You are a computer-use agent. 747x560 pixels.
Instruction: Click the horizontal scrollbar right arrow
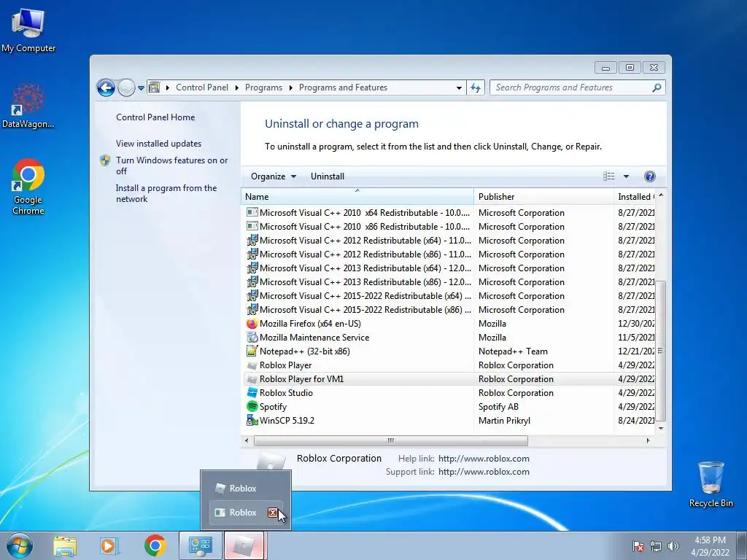click(x=648, y=440)
